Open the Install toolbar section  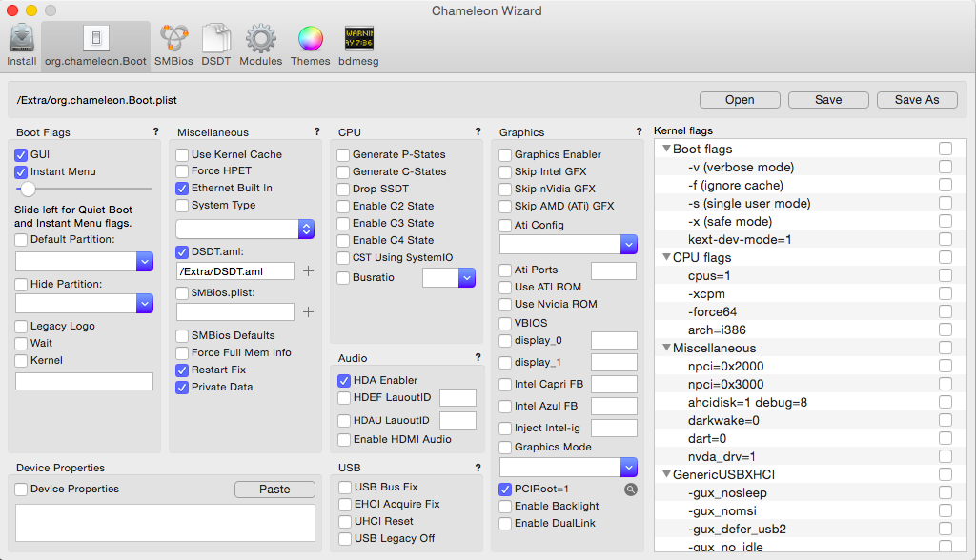click(x=21, y=45)
